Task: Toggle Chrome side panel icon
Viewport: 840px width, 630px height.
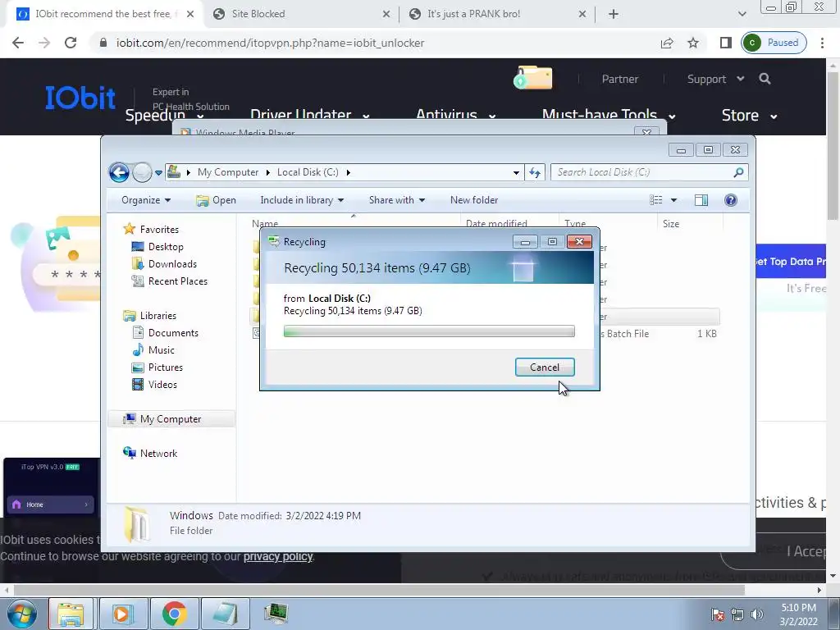Action: 725,43
